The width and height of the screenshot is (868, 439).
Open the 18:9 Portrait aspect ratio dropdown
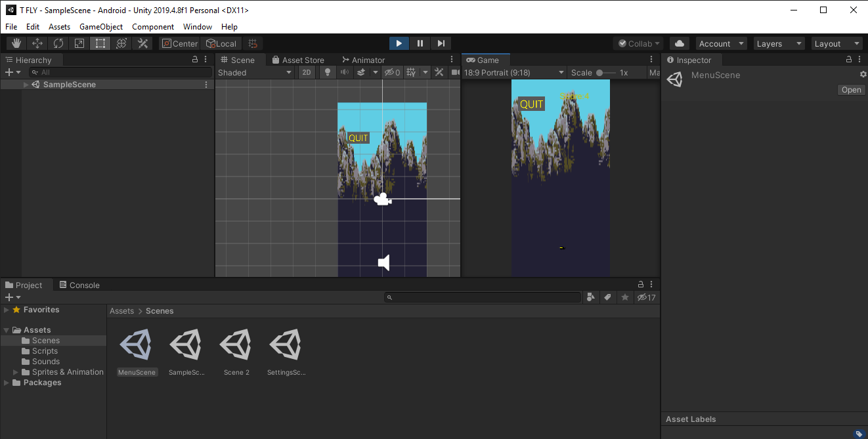tap(514, 72)
